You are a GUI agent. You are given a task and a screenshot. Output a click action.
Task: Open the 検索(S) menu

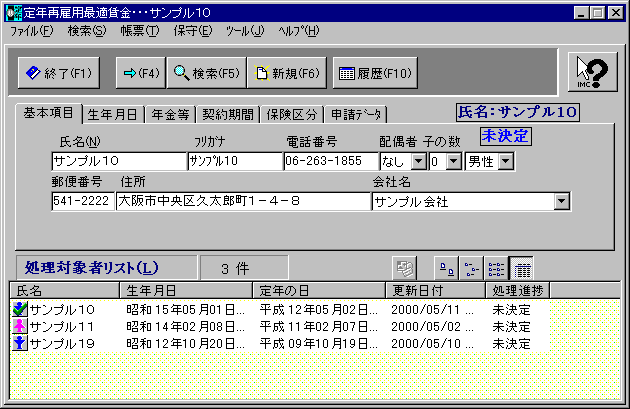coord(87,31)
